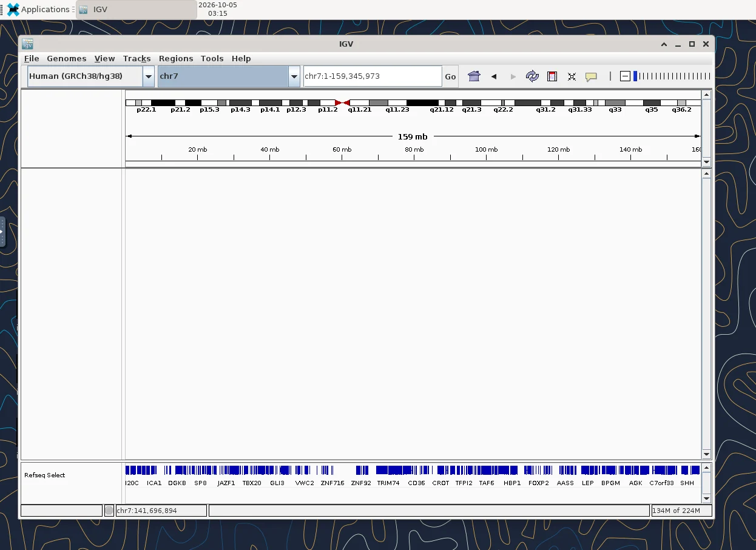Click cytoband p21.2 on chromosome ideogram
The image size is (756, 550).
[180, 110]
